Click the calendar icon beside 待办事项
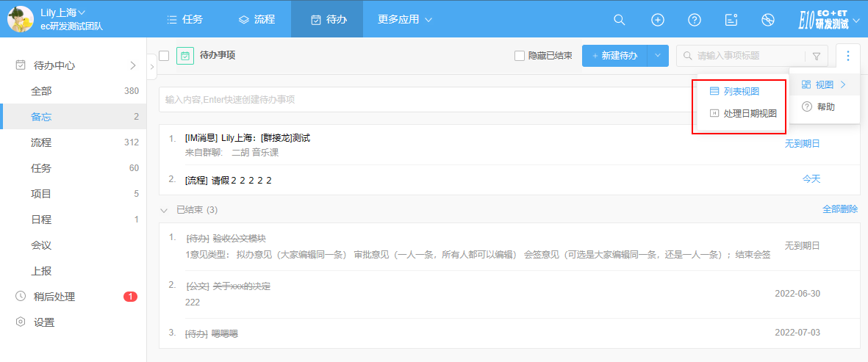 coord(185,56)
